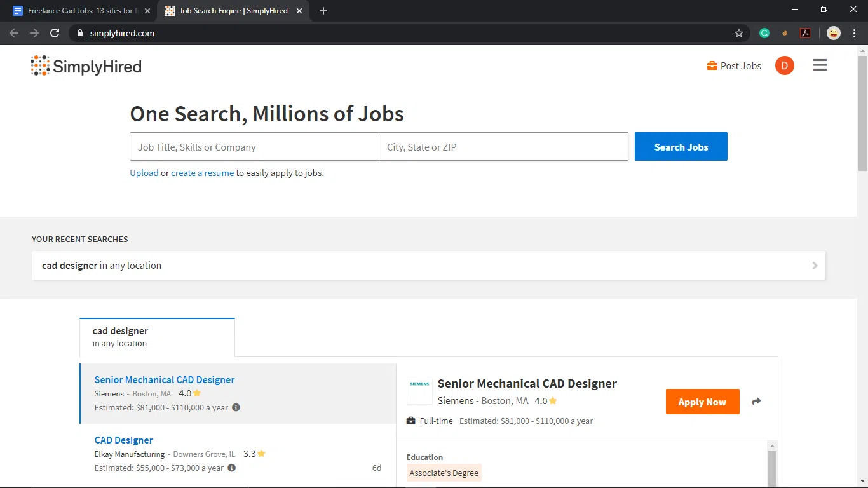This screenshot has width=868, height=488.
Task: Open the SimplyHired hamburger menu
Action: click(x=820, y=65)
